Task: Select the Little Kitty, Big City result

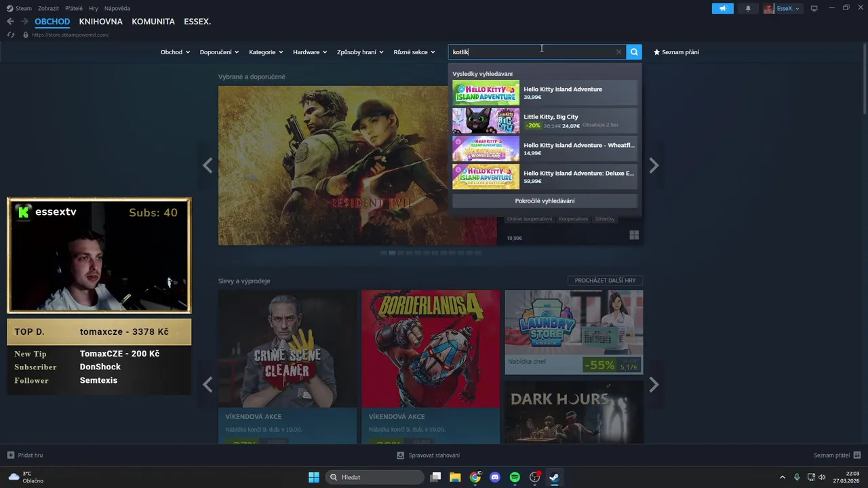Action: click(545, 121)
